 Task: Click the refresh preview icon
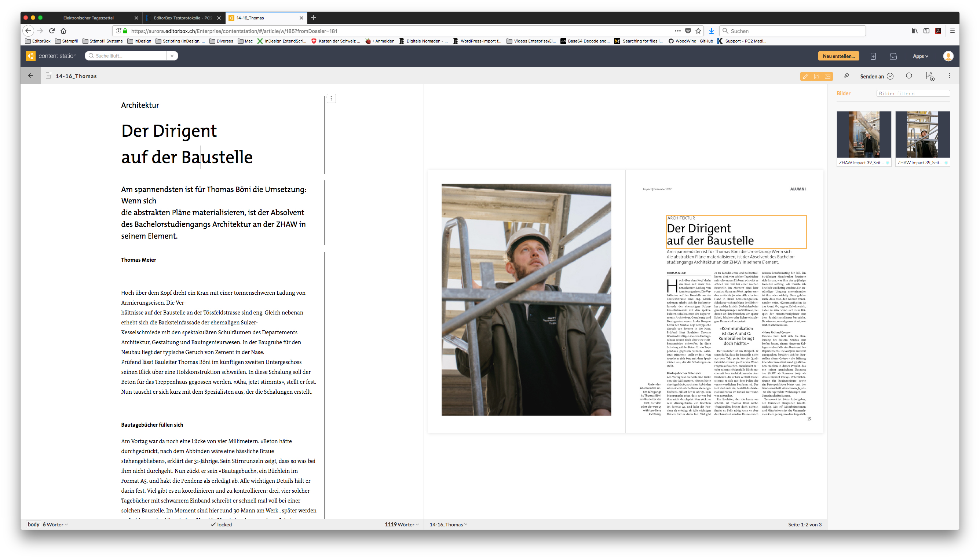pos(908,76)
